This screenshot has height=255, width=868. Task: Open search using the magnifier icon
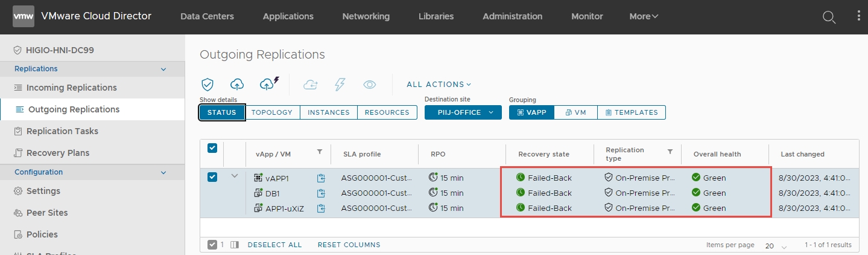(x=829, y=17)
